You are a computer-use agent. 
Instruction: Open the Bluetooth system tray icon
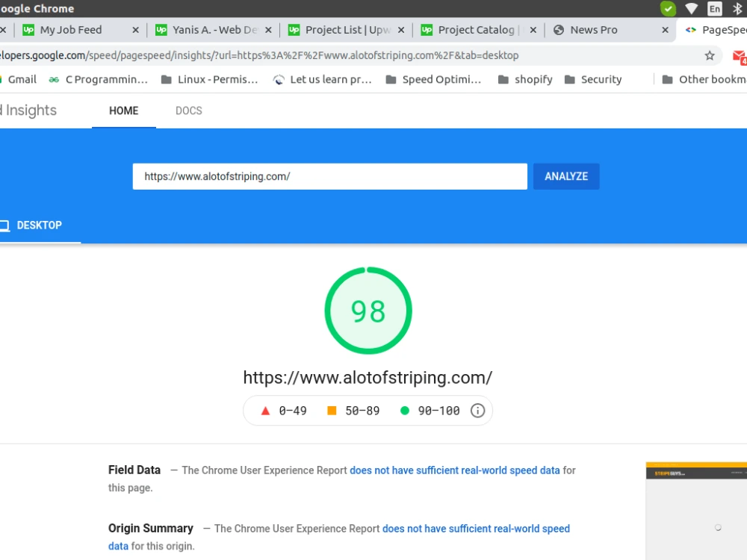click(x=737, y=8)
